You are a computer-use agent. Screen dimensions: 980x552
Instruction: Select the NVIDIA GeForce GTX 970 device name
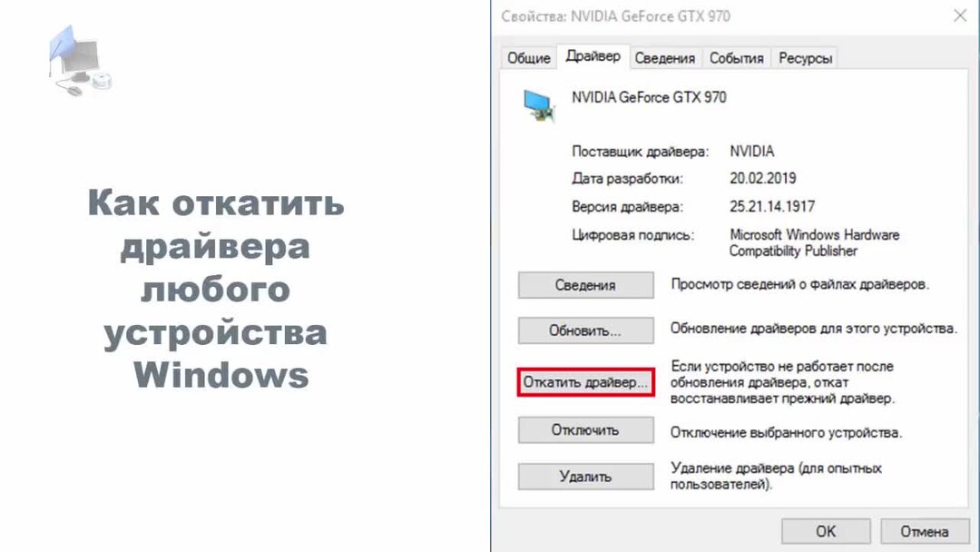(649, 97)
